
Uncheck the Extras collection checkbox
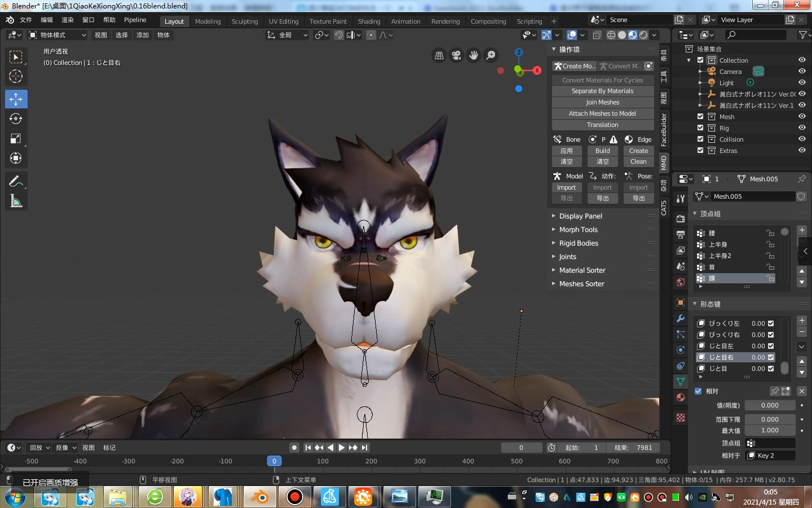click(x=700, y=151)
